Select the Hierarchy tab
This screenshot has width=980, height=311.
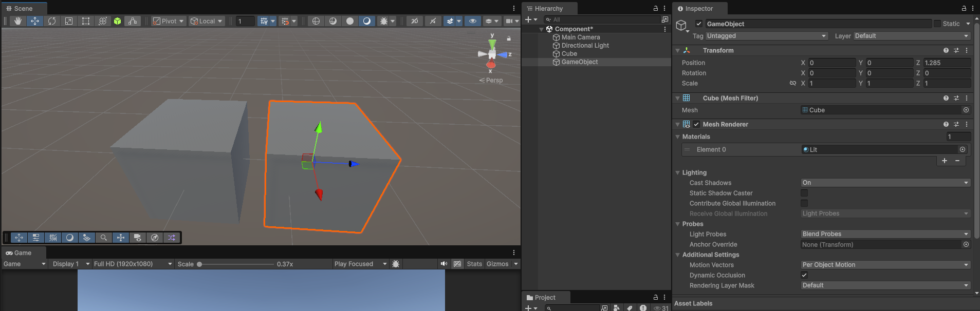point(549,9)
